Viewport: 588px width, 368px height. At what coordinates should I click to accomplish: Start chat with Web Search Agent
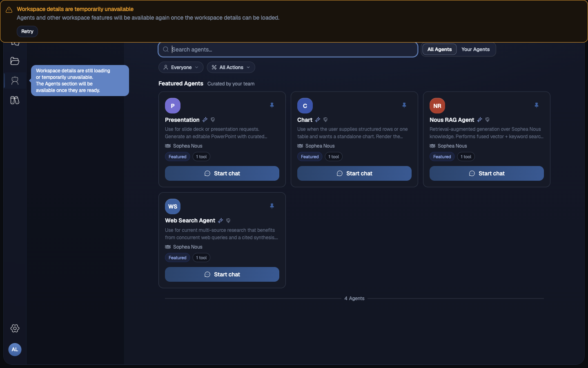222,274
